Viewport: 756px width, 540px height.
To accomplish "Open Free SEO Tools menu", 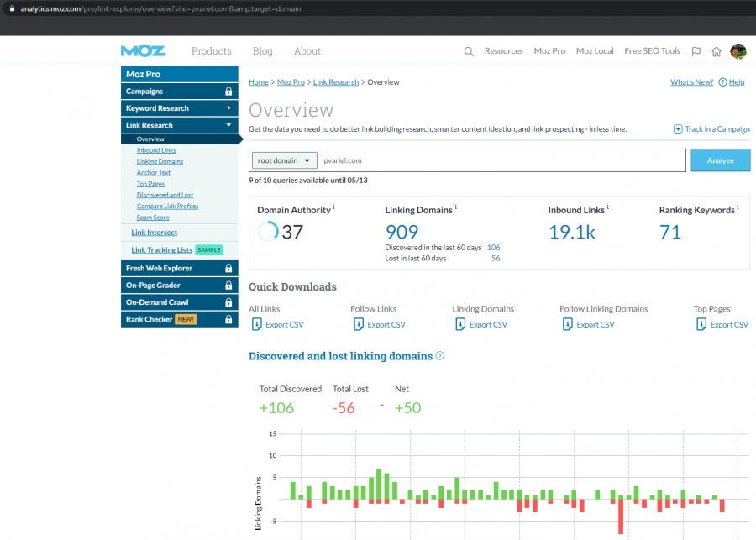I will tap(652, 51).
